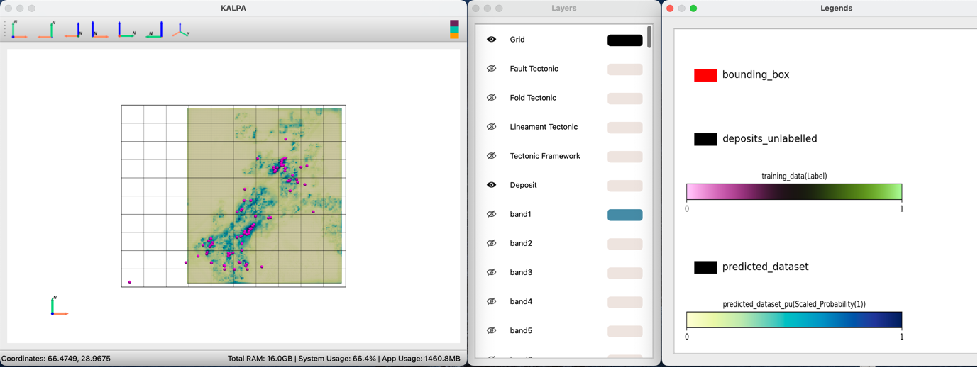
Task: Open the color swatch for band4
Action: coord(626,302)
